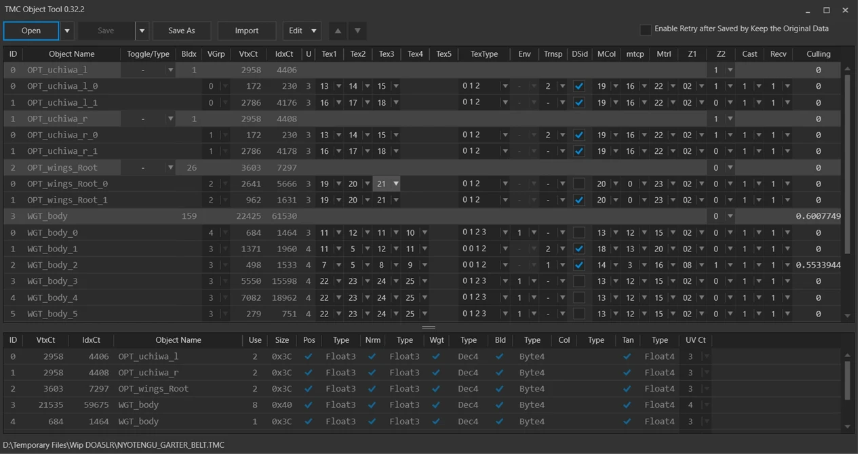Check DSid for WGT_body_0
Image resolution: width=868 pixels, height=454 pixels.
tap(578, 232)
